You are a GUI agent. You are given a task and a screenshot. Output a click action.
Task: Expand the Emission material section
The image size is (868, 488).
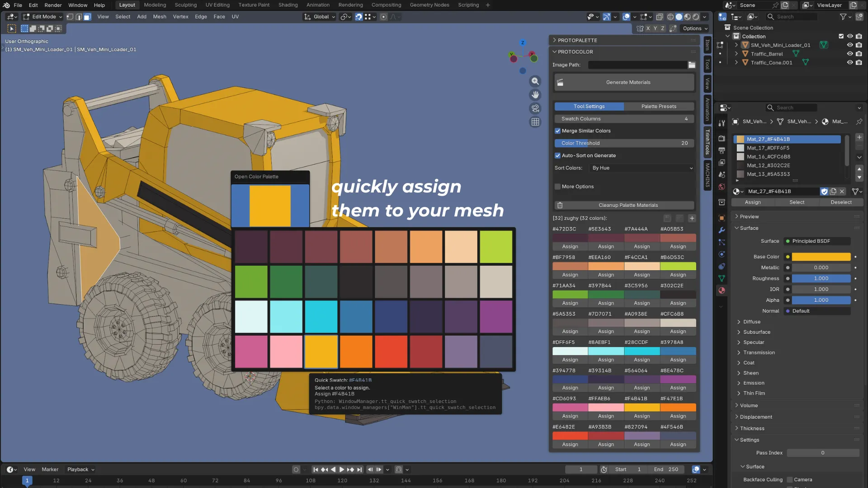(x=753, y=383)
